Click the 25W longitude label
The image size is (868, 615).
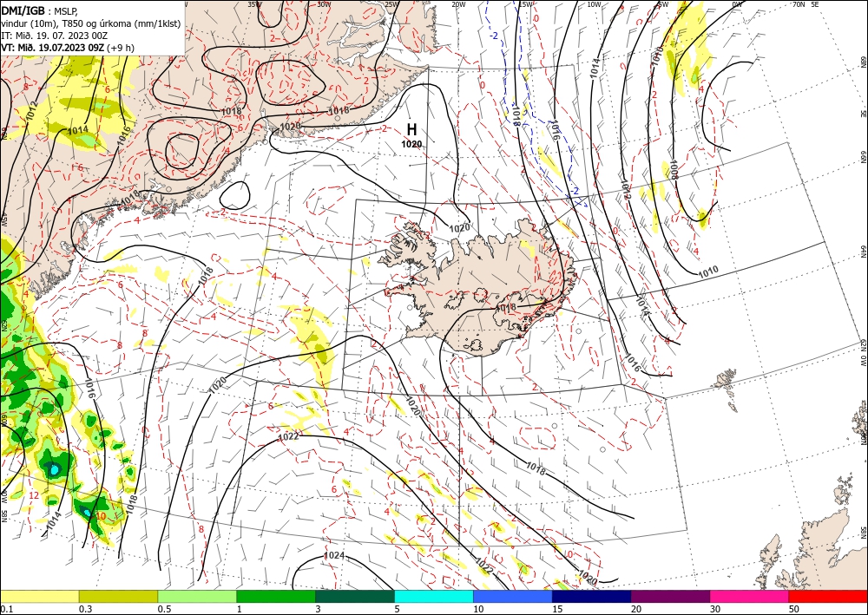point(391,4)
